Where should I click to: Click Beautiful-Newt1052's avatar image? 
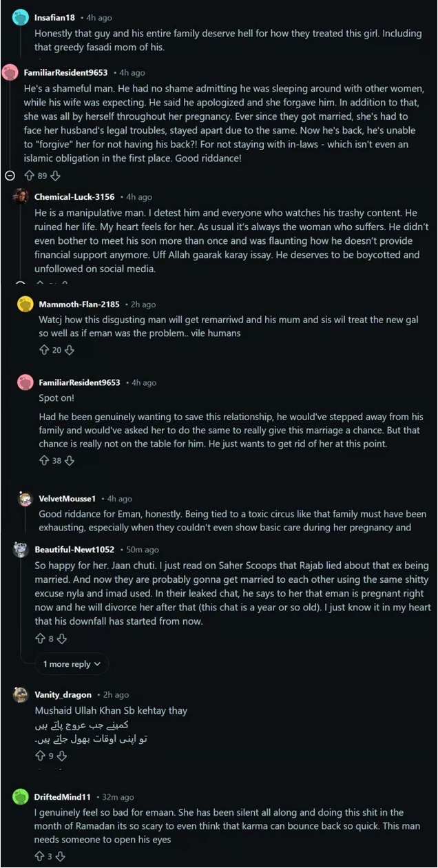click(x=21, y=550)
